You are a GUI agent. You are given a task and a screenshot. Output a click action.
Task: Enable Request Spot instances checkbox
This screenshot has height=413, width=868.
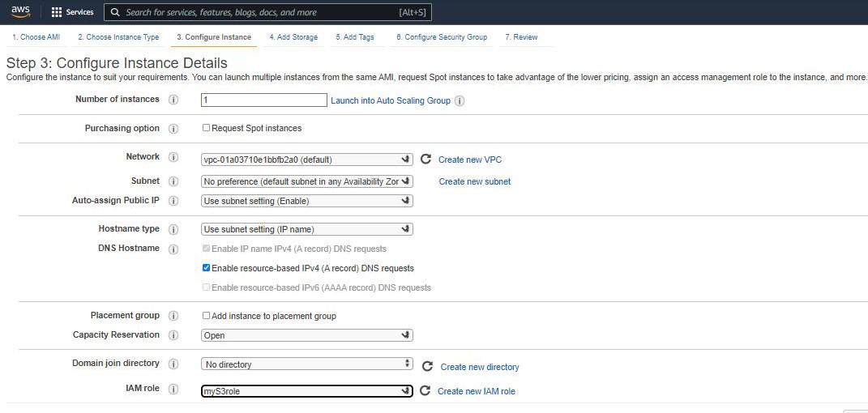pos(206,128)
